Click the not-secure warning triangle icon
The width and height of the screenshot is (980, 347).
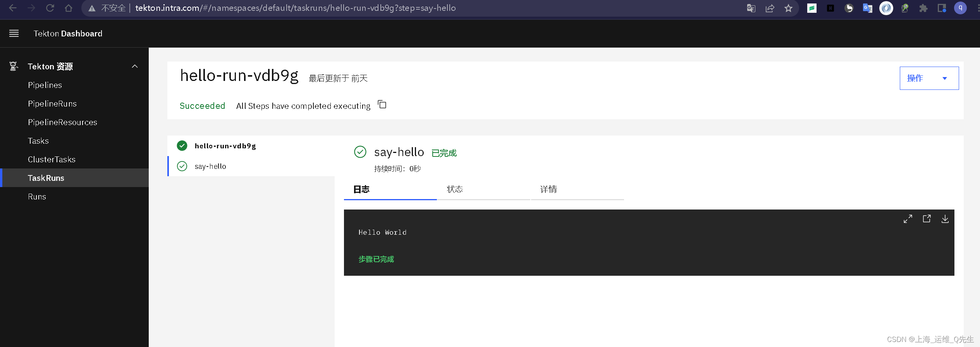(x=92, y=8)
